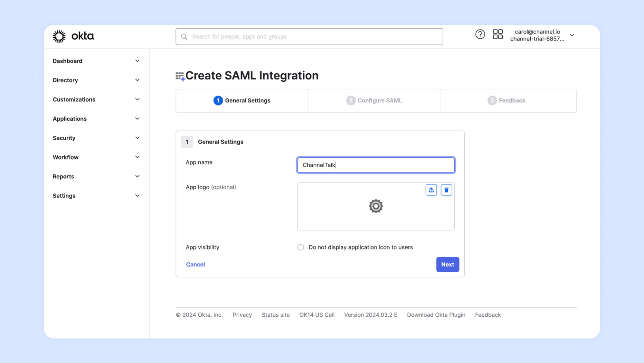This screenshot has width=644, height=363.
Task: Open the help question mark icon
Action: point(480,34)
